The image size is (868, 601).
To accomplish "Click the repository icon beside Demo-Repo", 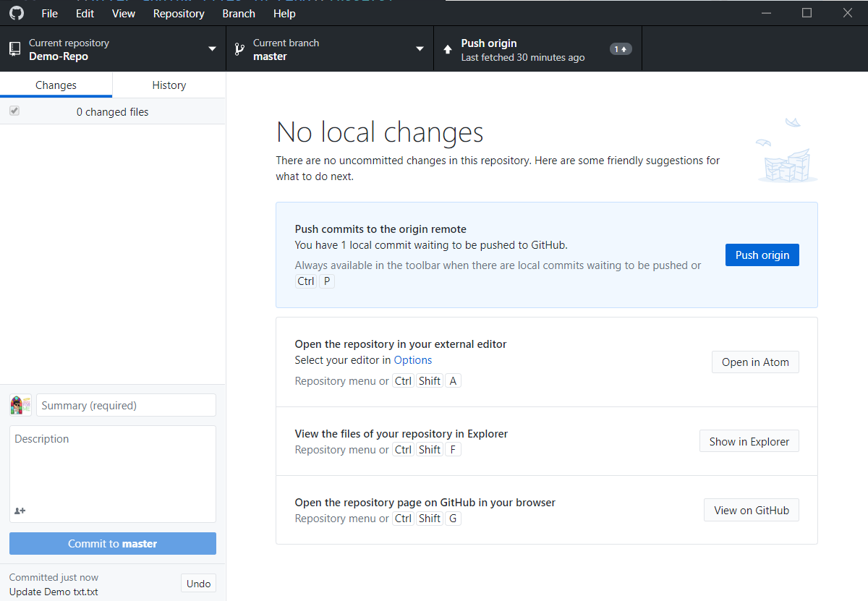I will tap(14, 49).
